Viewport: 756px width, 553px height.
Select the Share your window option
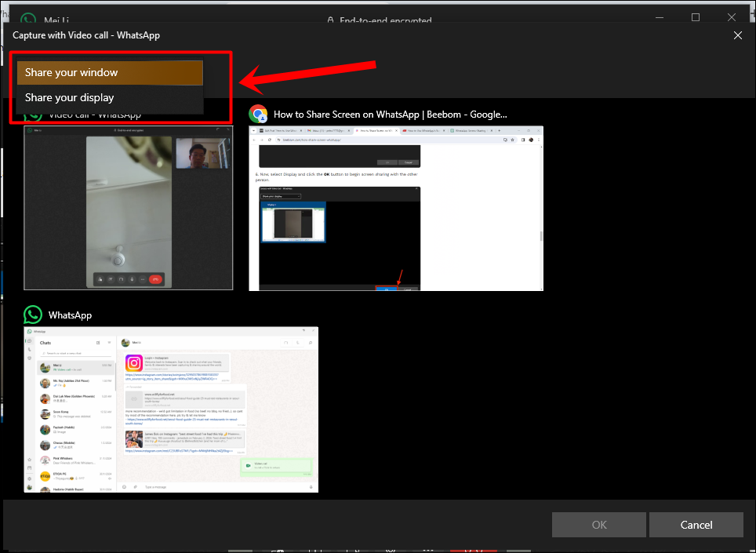tap(109, 72)
